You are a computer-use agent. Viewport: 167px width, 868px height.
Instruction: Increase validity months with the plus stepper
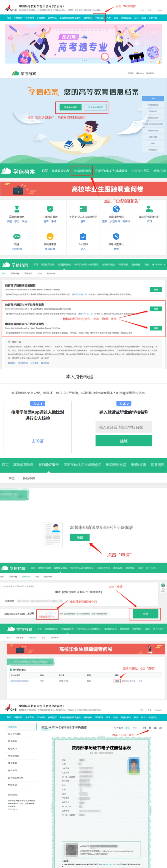coord(51,614)
